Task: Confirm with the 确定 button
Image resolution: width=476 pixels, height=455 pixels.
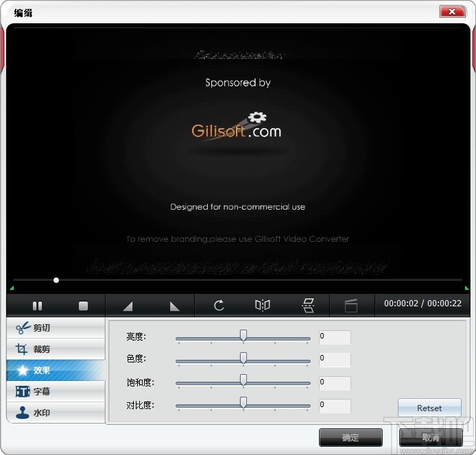Action: (350, 437)
